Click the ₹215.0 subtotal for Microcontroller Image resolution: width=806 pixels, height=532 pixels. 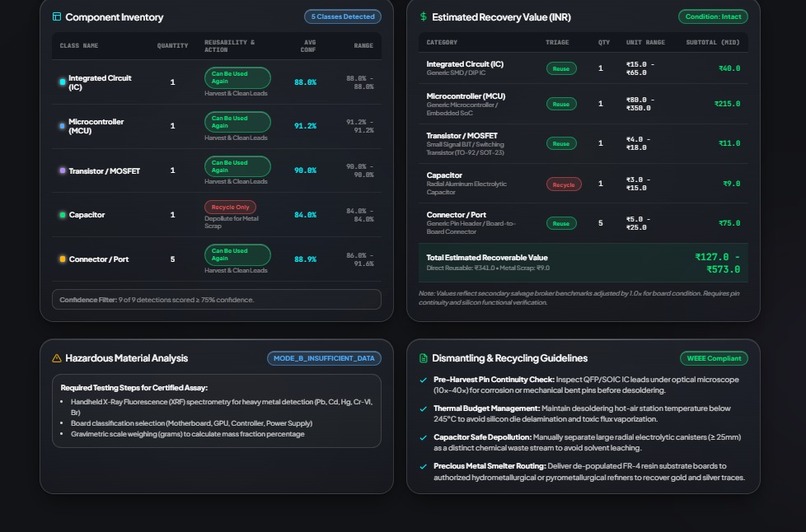727,104
